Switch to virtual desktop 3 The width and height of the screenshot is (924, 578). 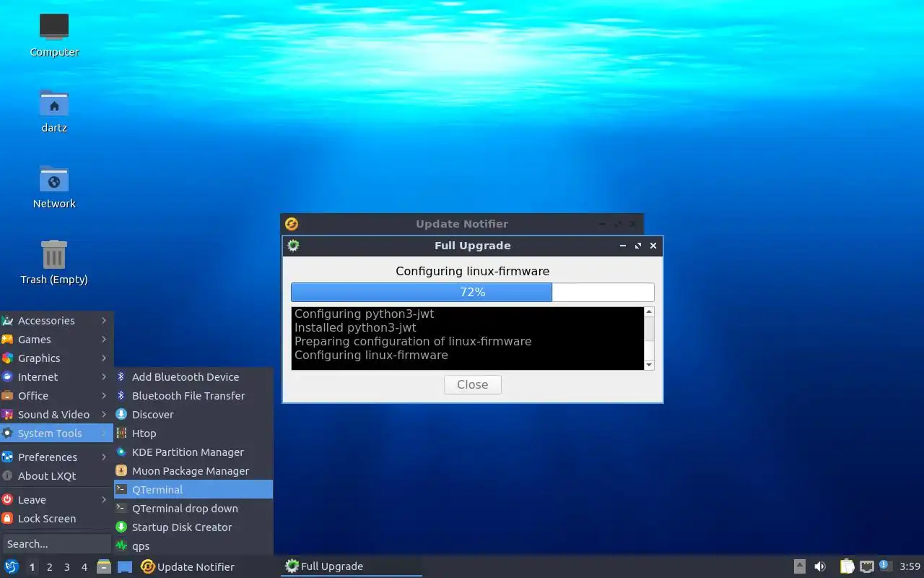66,566
